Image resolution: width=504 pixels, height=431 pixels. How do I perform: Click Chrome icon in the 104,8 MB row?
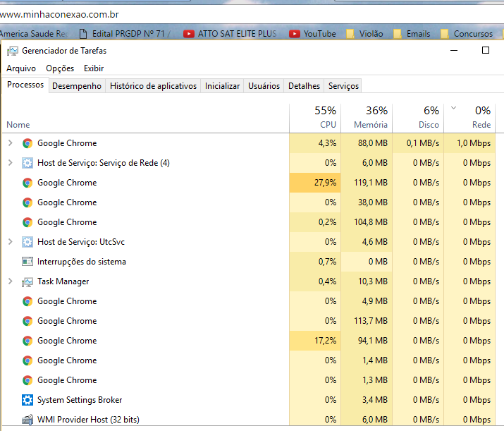[27, 222]
